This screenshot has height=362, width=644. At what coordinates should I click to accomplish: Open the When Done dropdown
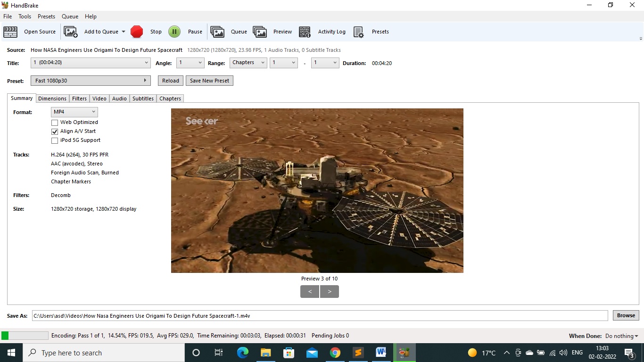[x=622, y=336]
